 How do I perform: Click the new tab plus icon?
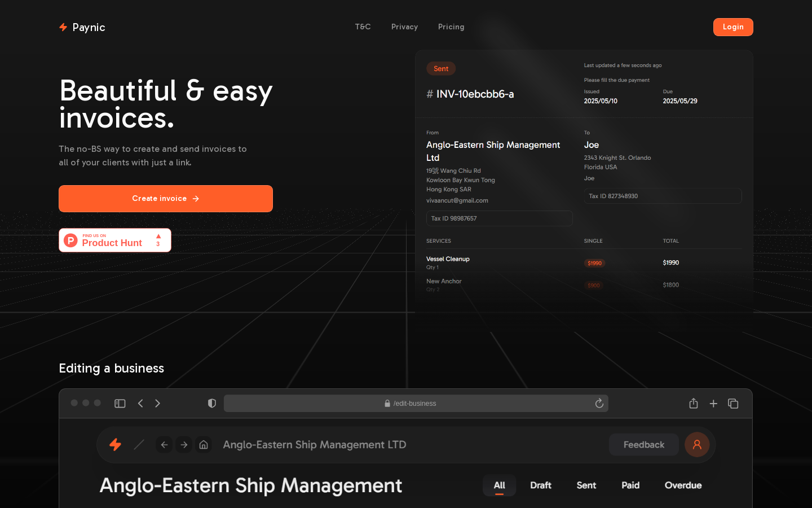713,404
